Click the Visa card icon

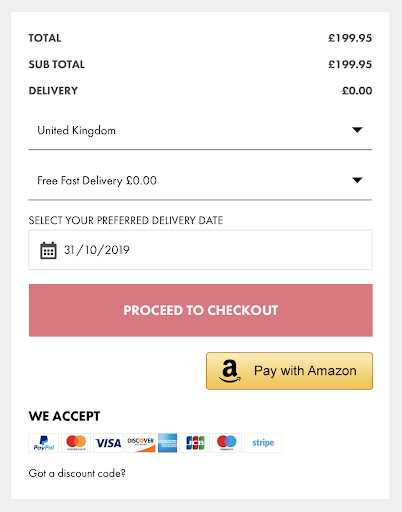pyautogui.click(x=108, y=443)
